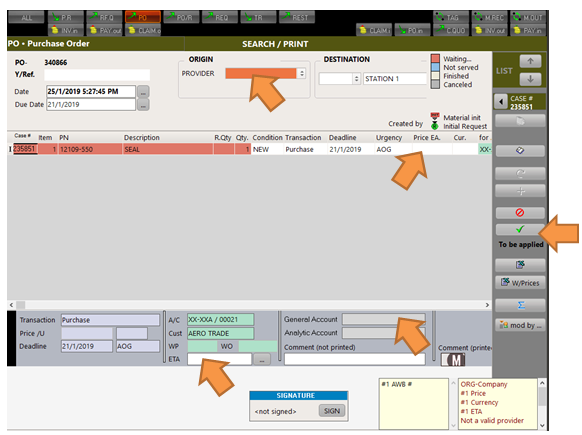Click the Initial Request icon
This screenshot has width=582, height=435.
(435, 126)
